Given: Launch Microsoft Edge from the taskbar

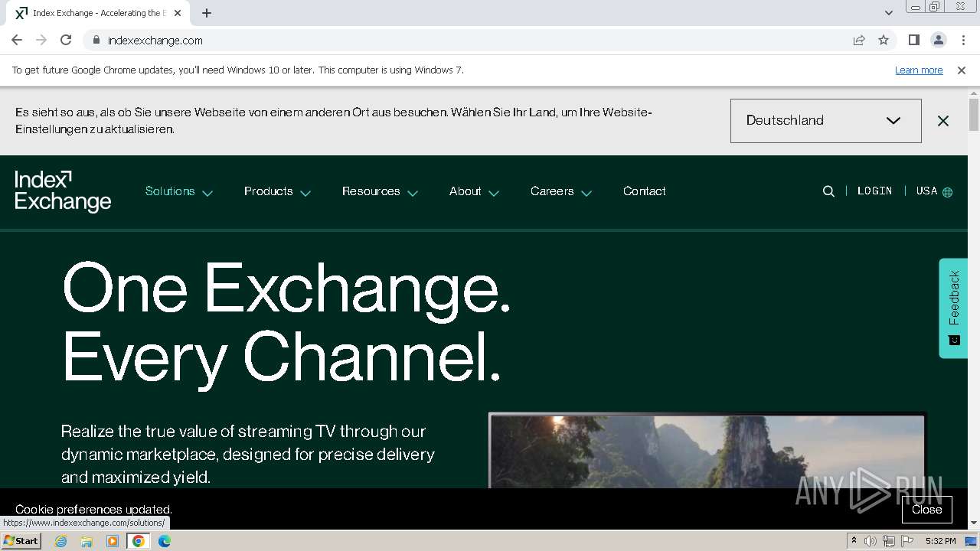Looking at the screenshot, I should click(165, 541).
